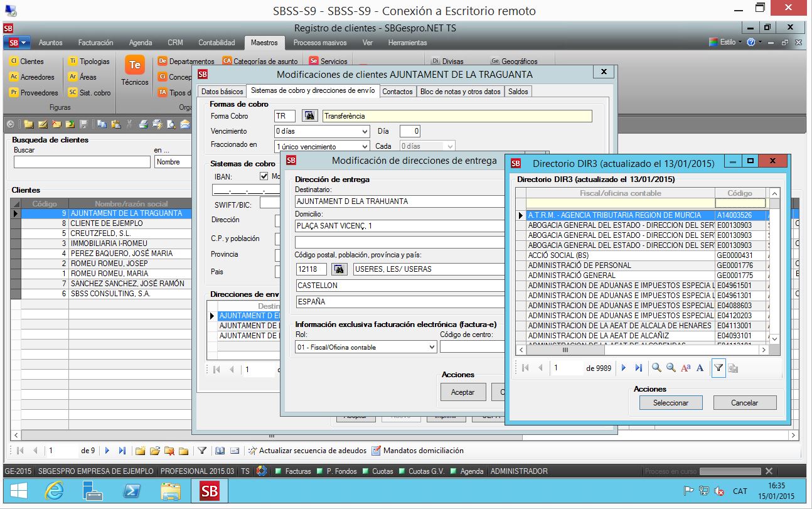Expand the Rol dropdown showing Fiscal/Oficina contable
Image resolution: width=812 pixels, height=509 pixels.
[432, 347]
